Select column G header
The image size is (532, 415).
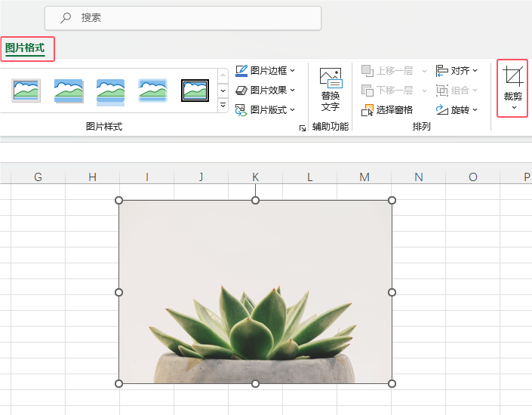point(38,177)
